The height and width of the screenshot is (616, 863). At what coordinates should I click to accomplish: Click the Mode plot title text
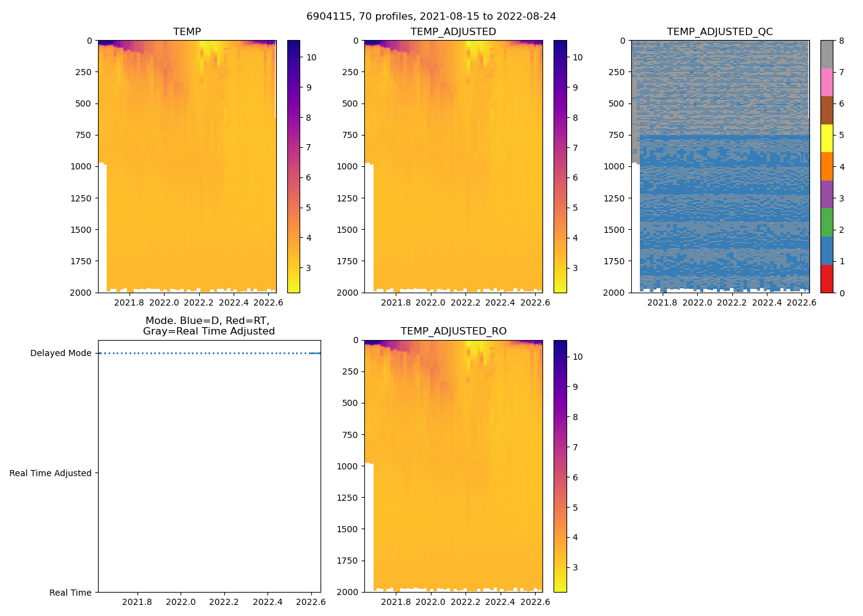pos(209,326)
